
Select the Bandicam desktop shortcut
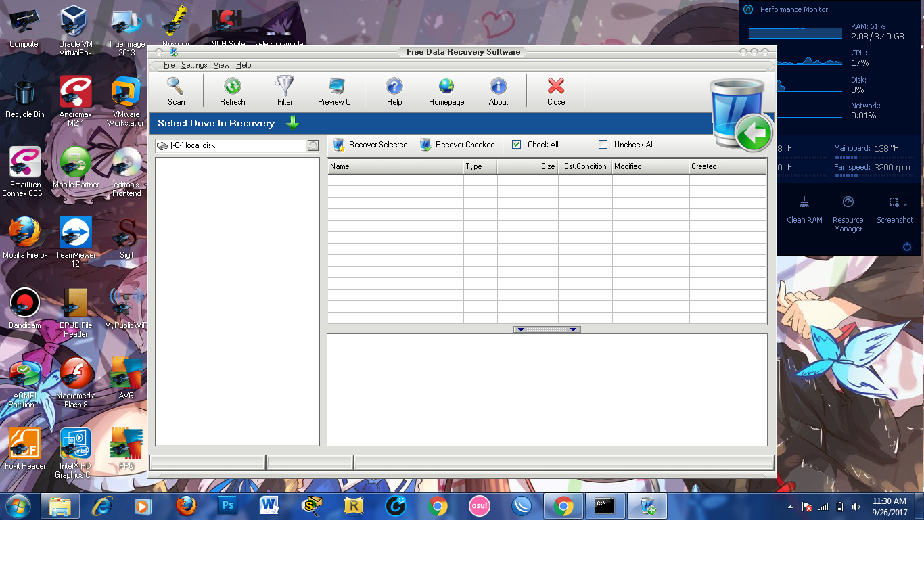click(x=25, y=309)
